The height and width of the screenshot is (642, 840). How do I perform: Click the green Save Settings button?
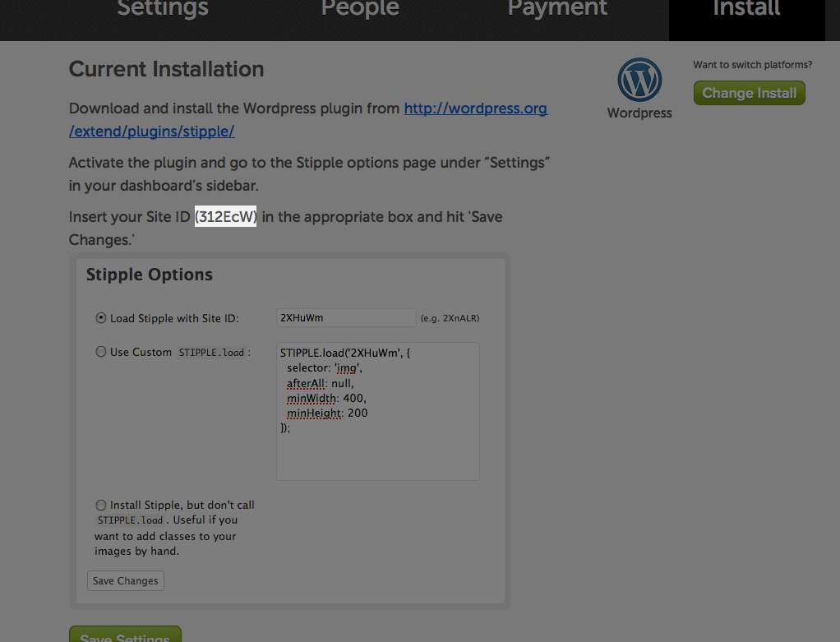tap(125, 634)
